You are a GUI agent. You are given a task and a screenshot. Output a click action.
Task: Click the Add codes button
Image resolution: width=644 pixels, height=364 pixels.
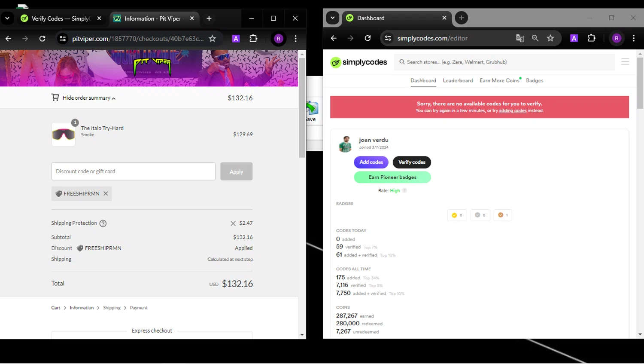(x=371, y=162)
